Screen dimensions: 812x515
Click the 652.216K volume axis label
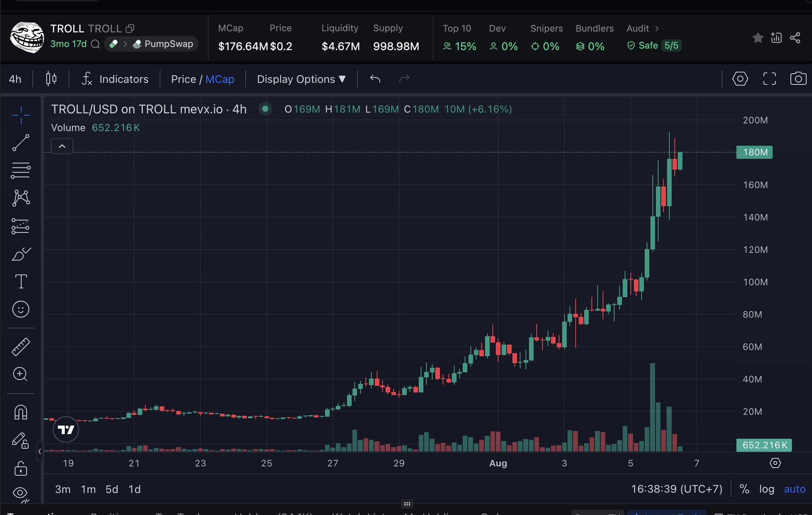764,445
